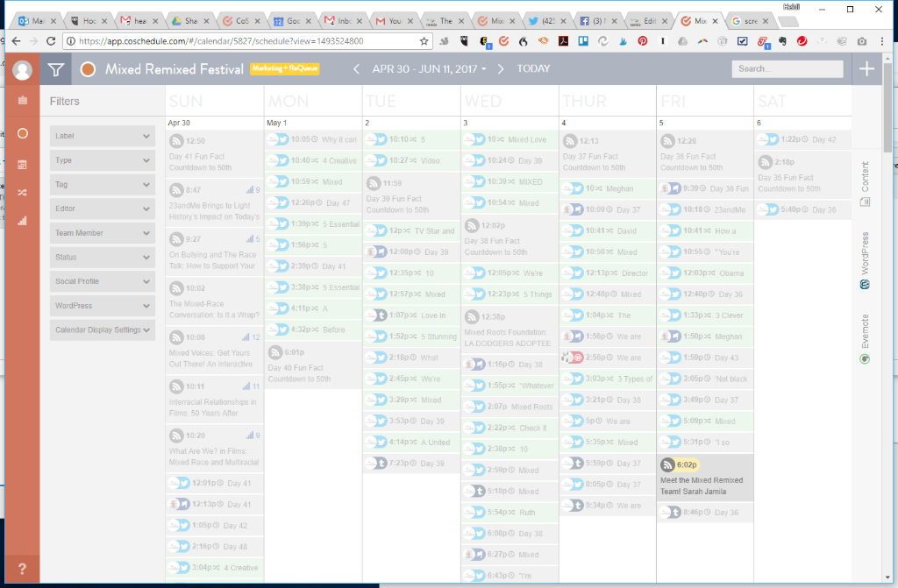
Task: Expand the Team Member filter dropdown
Action: pos(102,233)
